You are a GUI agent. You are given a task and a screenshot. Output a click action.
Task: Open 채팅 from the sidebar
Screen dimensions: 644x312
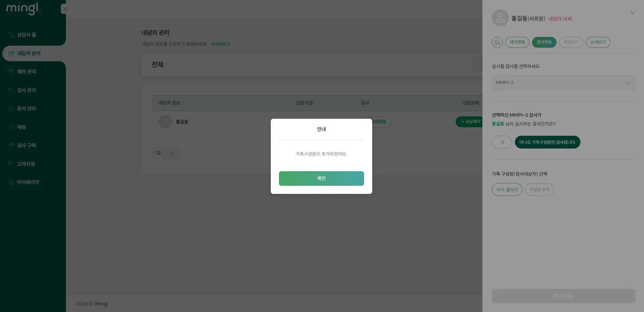pyautogui.click(x=22, y=127)
